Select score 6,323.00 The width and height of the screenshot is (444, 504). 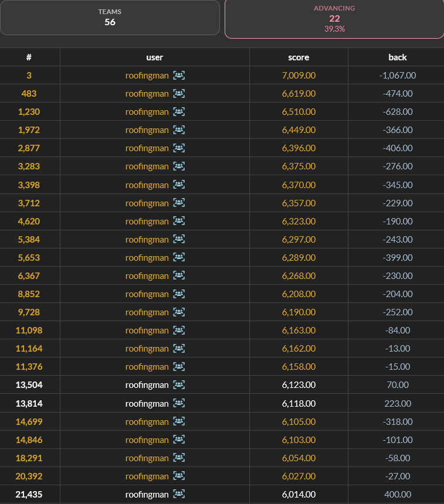tap(299, 221)
